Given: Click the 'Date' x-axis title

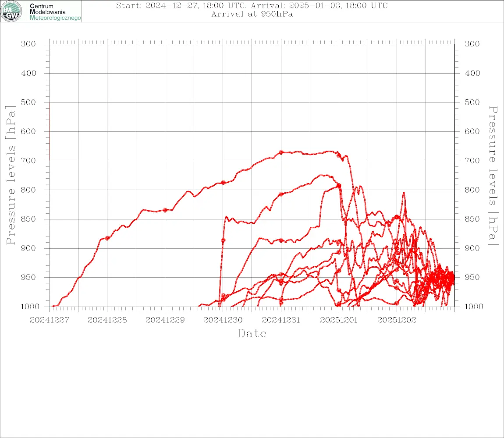Looking at the screenshot, I should click(252, 334).
